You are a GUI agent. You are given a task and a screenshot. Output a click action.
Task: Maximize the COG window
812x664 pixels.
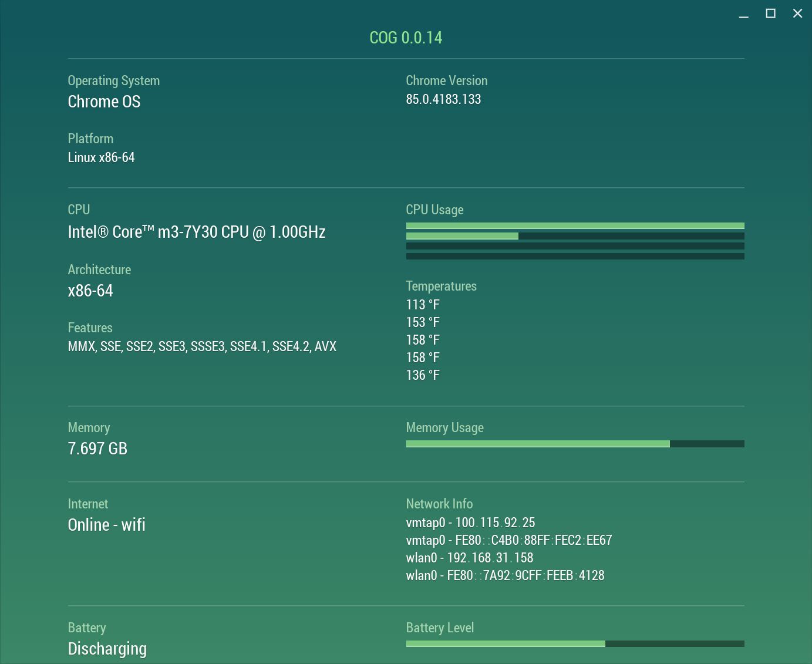tap(770, 14)
